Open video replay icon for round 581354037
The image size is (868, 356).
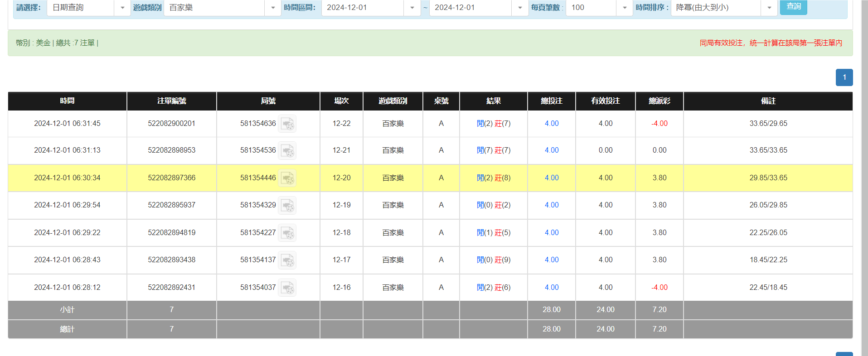[287, 288]
